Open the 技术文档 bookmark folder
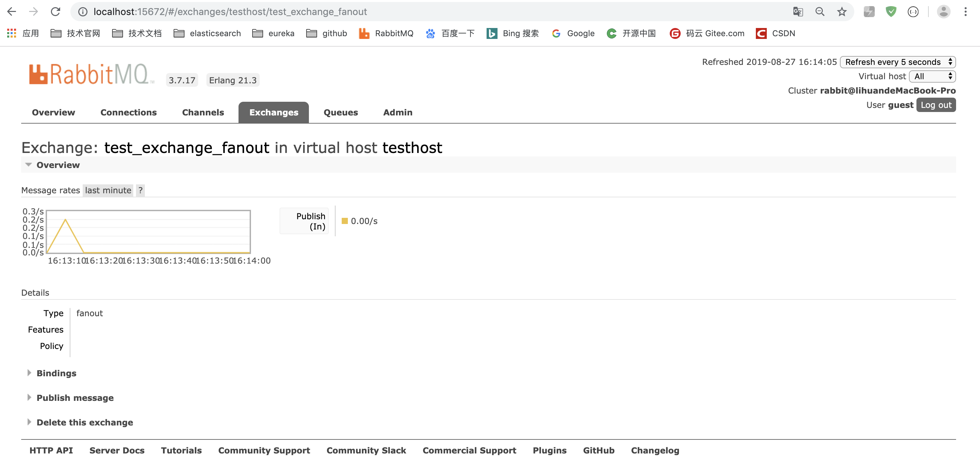The width and height of the screenshot is (980, 463). (x=137, y=33)
